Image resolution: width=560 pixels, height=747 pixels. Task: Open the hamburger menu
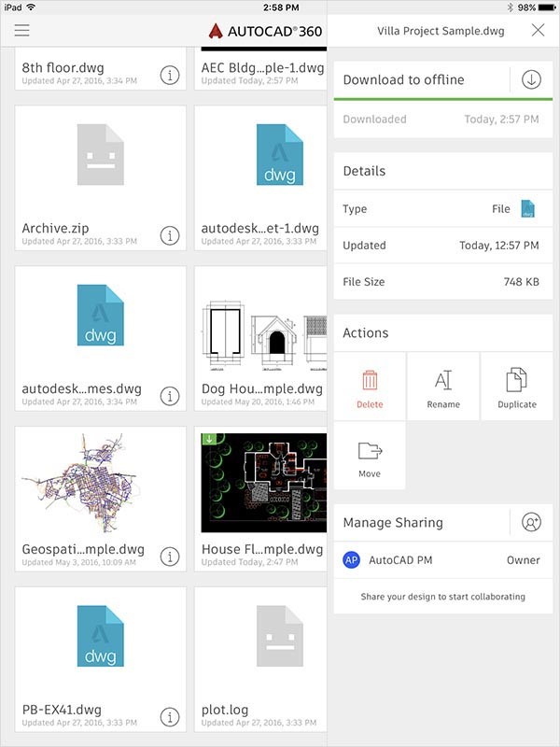[x=21, y=30]
